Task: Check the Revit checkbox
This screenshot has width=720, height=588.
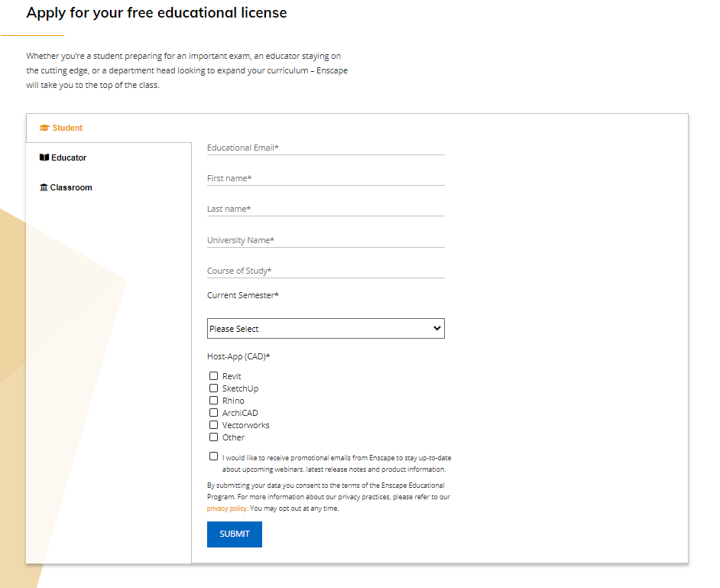Action: (214, 376)
